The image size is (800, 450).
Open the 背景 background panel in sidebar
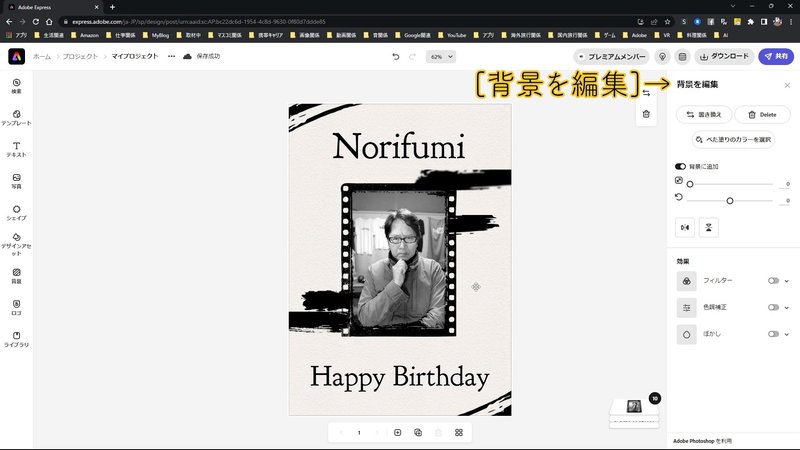[x=16, y=276]
